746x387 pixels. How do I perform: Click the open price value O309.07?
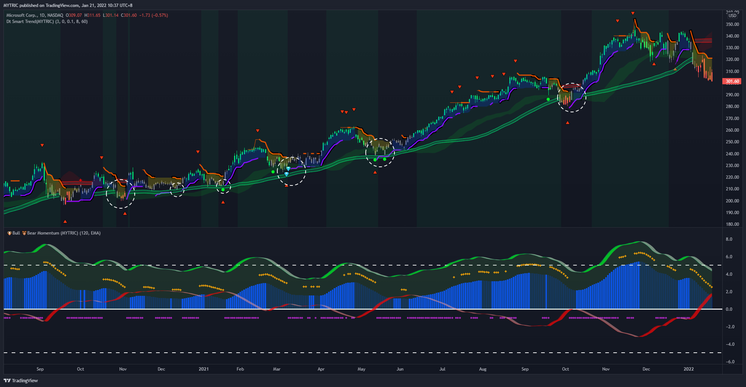(x=74, y=15)
